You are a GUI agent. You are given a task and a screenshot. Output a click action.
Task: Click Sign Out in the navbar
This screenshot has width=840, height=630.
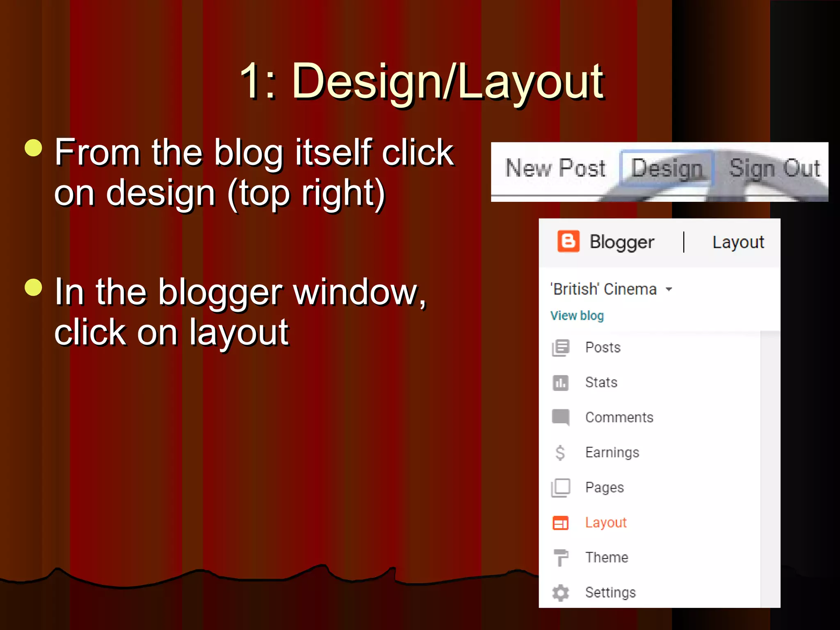pyautogui.click(x=774, y=168)
